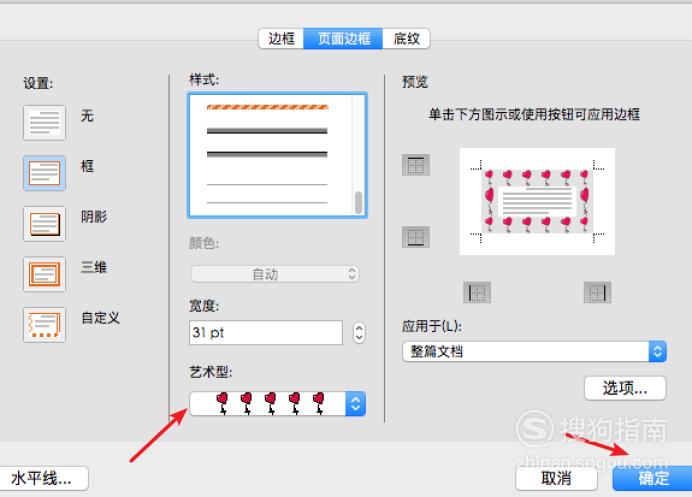This screenshot has width=692, height=497.
Task: Toggle the right border button in preview
Action: [x=598, y=292]
